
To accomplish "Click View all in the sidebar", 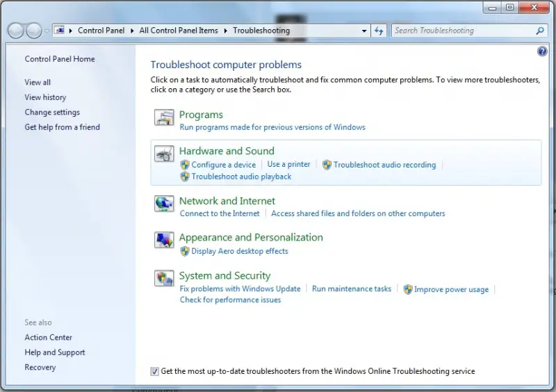I will (38, 82).
